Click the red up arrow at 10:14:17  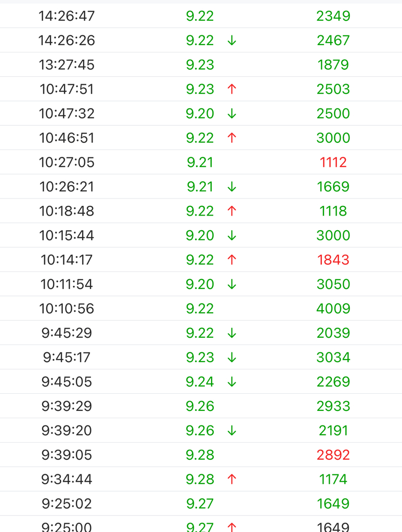pos(232,260)
